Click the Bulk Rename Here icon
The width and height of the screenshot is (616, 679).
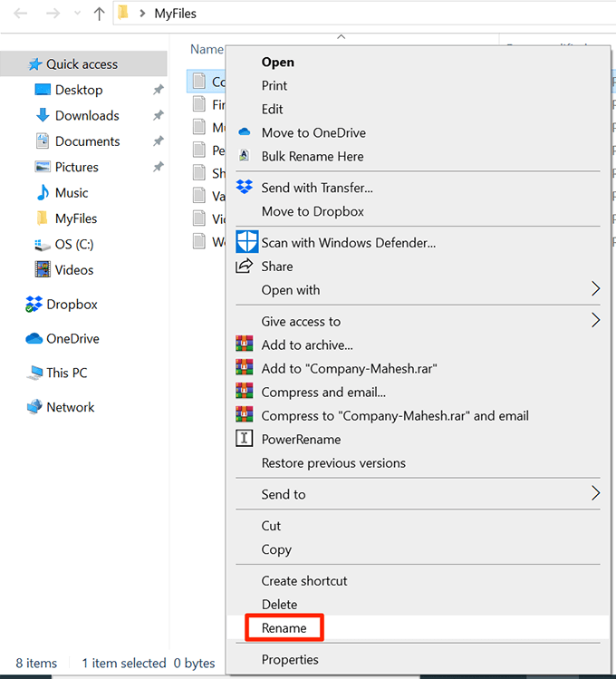click(244, 156)
